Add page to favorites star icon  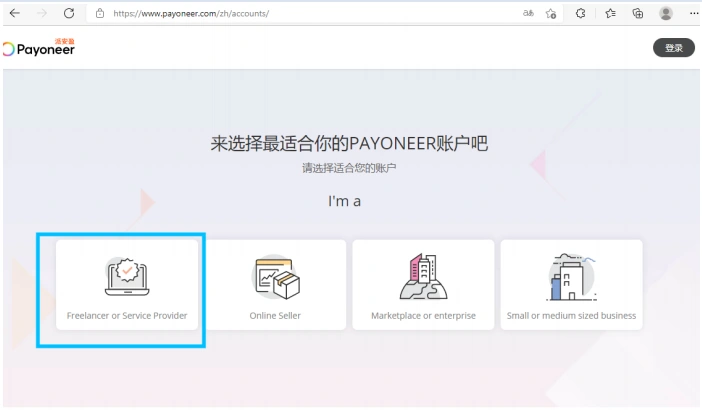pyautogui.click(x=551, y=13)
